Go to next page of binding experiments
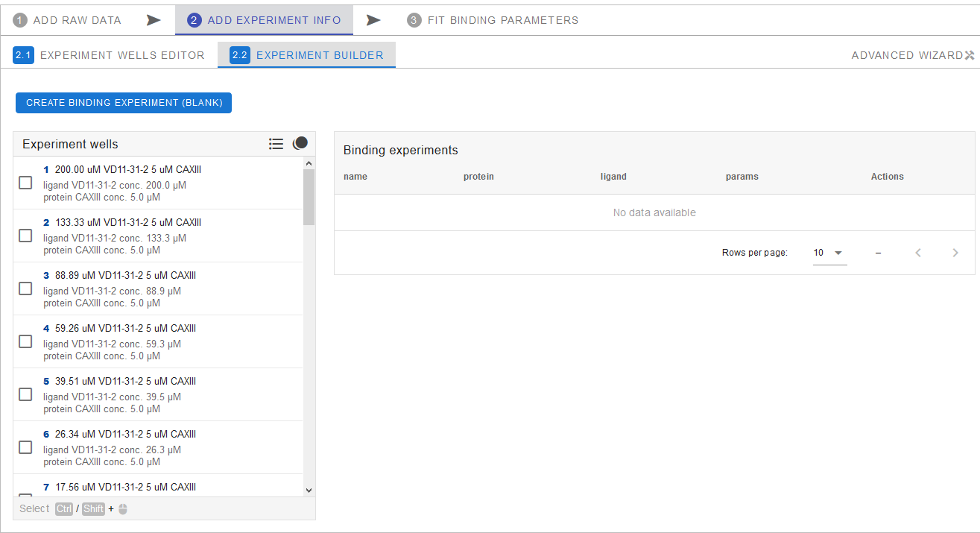This screenshot has width=980, height=533. (955, 253)
